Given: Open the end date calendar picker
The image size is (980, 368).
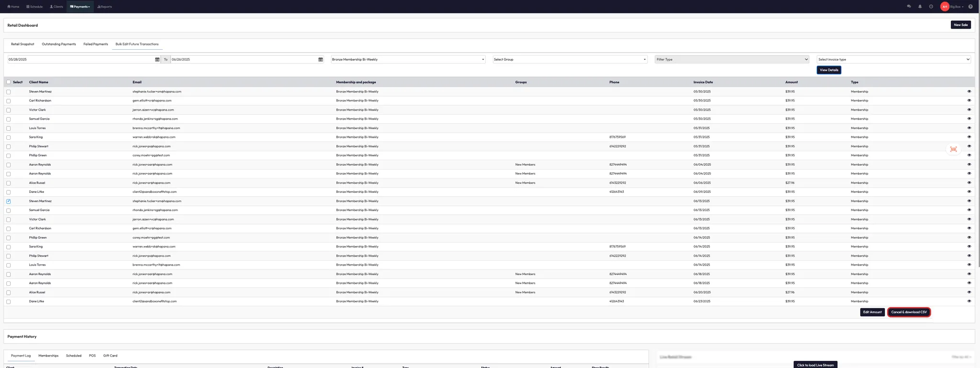Looking at the screenshot, I should coord(321,59).
